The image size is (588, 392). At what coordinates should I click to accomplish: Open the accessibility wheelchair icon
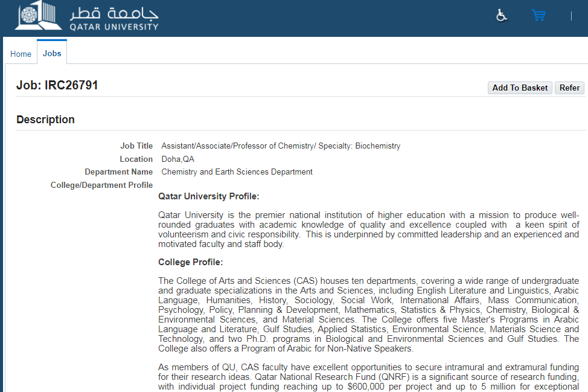tap(502, 16)
